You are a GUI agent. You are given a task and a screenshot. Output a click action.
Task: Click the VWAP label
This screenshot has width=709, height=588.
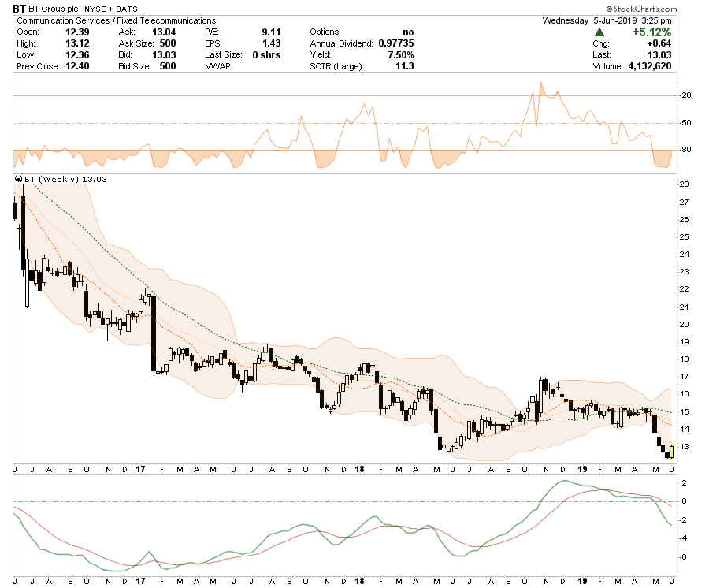[218, 66]
